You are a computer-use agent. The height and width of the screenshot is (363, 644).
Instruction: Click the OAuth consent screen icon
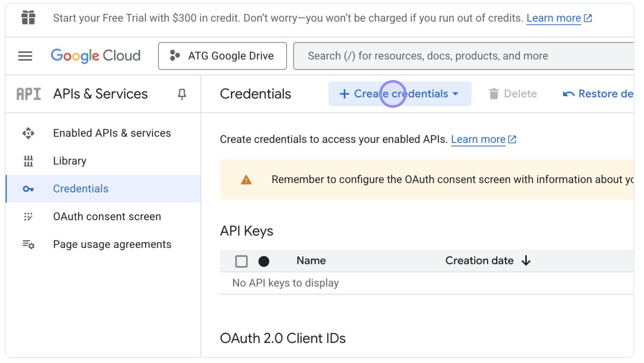[28, 217]
